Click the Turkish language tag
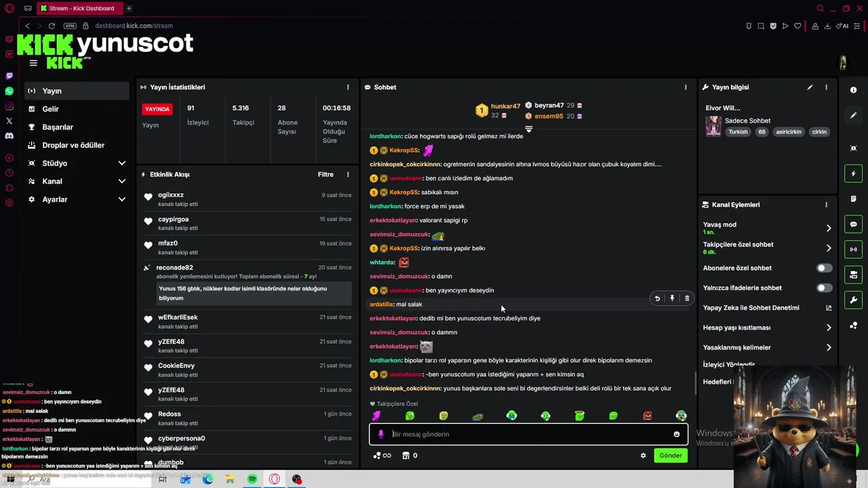The width and height of the screenshot is (868, 488). point(738,132)
